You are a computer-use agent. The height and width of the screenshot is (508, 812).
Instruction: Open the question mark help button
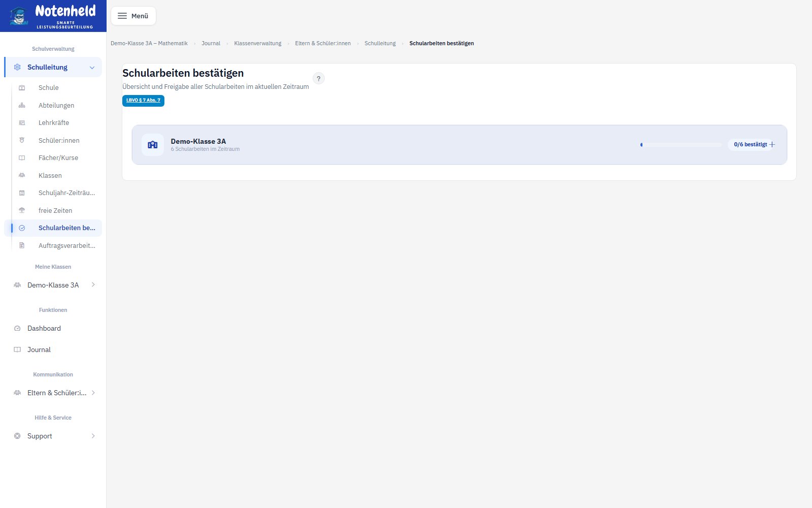pyautogui.click(x=319, y=78)
